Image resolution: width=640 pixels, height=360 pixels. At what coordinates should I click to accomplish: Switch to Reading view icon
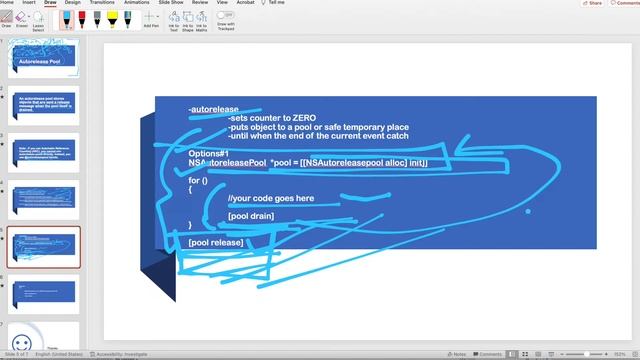click(x=538, y=354)
